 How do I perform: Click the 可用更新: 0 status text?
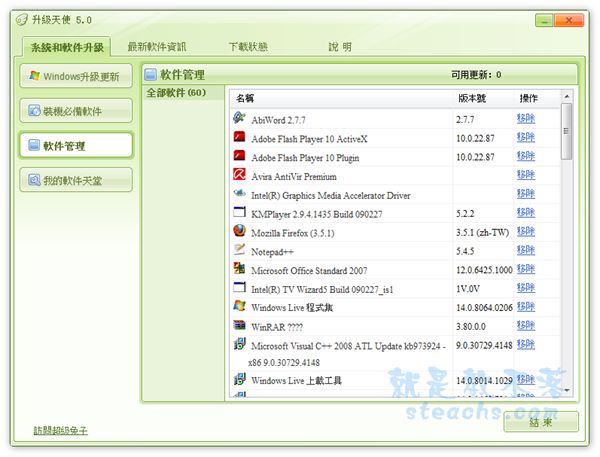[x=476, y=75]
